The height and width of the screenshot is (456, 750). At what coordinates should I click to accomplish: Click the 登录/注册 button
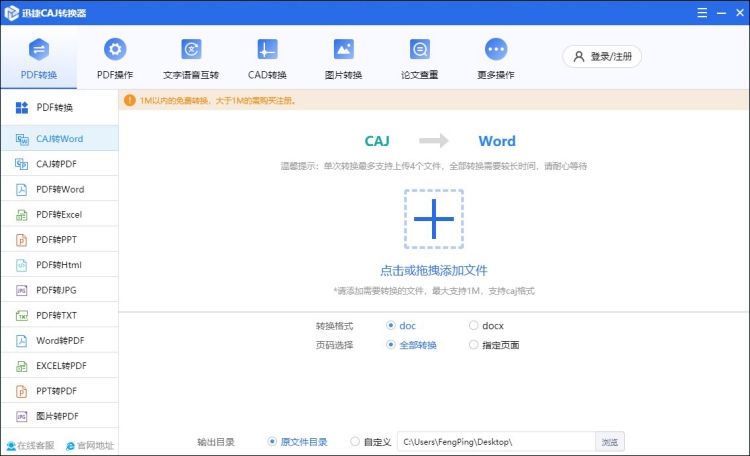tap(602, 56)
